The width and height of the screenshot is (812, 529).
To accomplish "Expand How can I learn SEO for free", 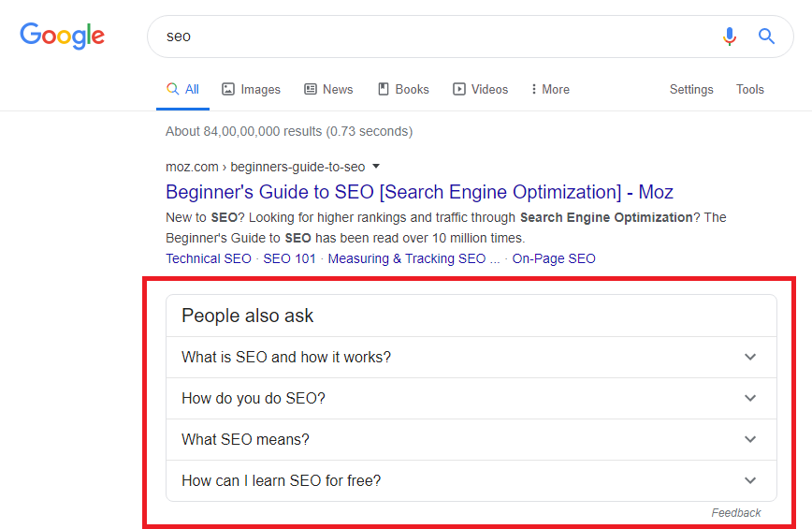I will [471, 480].
